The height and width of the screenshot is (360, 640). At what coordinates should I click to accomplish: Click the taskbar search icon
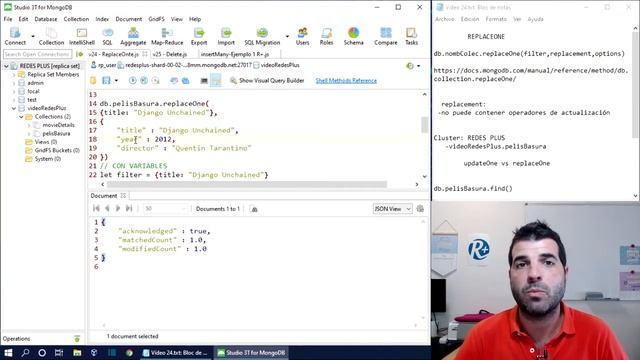point(25,353)
